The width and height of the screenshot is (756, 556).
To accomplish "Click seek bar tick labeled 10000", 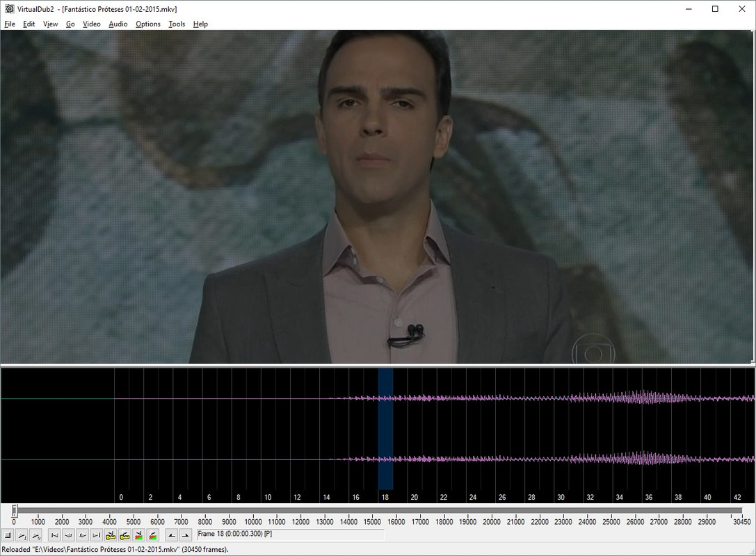I will coord(252,521).
